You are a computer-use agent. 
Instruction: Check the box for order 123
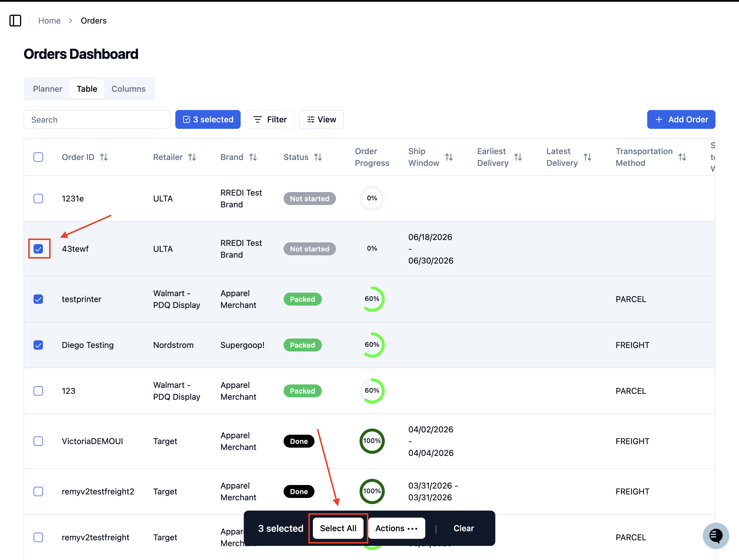click(39, 391)
